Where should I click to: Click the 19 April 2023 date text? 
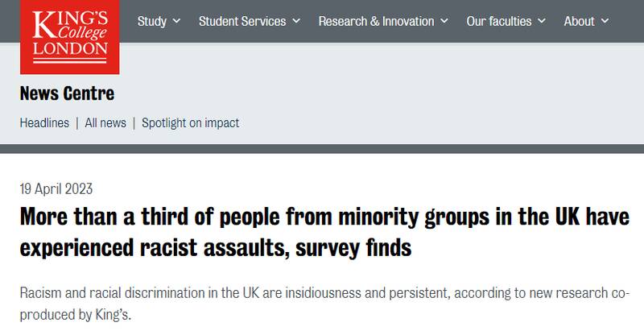(x=56, y=190)
